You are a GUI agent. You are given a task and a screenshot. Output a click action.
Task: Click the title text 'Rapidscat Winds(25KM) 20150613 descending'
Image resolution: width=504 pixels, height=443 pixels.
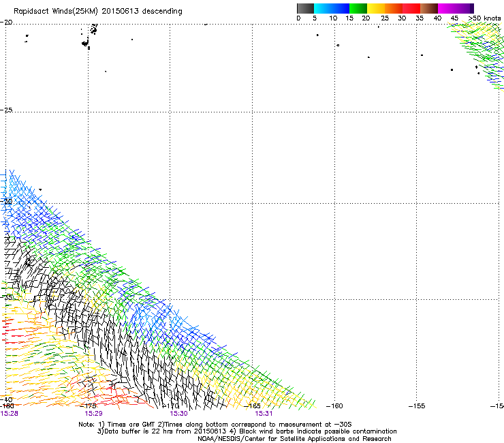tap(97, 12)
